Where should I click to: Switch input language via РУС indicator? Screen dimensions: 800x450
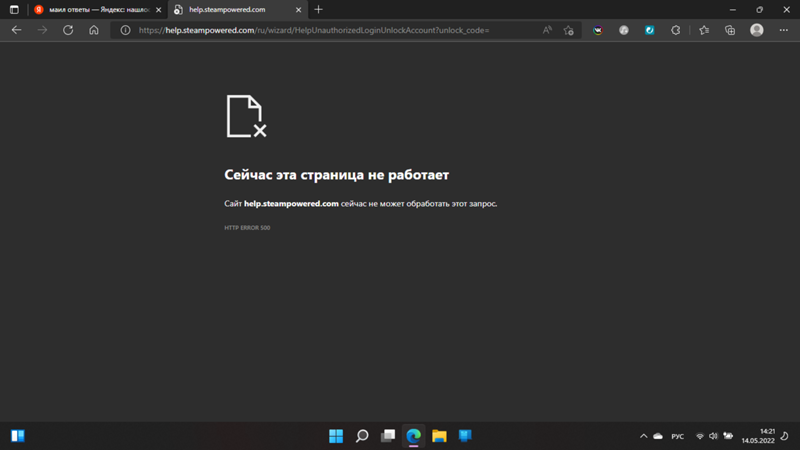(x=678, y=436)
